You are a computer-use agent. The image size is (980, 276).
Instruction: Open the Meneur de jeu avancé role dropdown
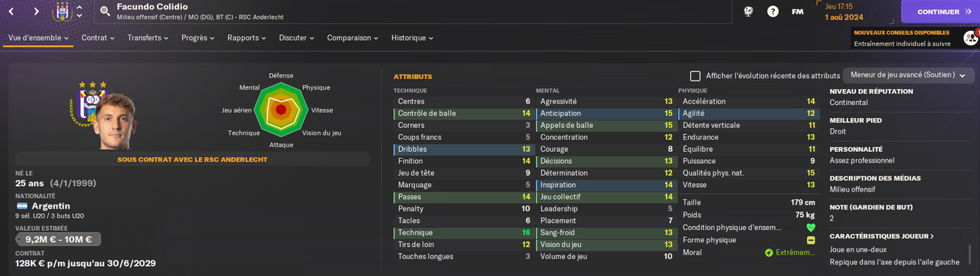908,75
